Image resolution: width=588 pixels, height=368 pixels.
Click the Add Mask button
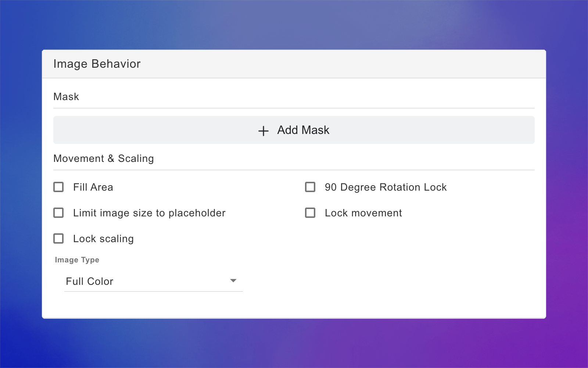point(294,130)
